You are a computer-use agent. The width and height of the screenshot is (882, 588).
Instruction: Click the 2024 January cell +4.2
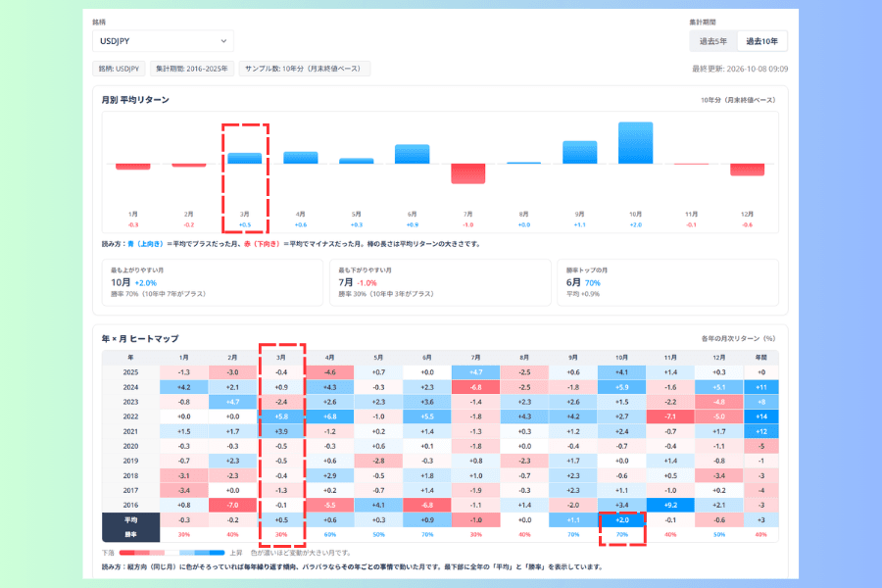pos(184,387)
